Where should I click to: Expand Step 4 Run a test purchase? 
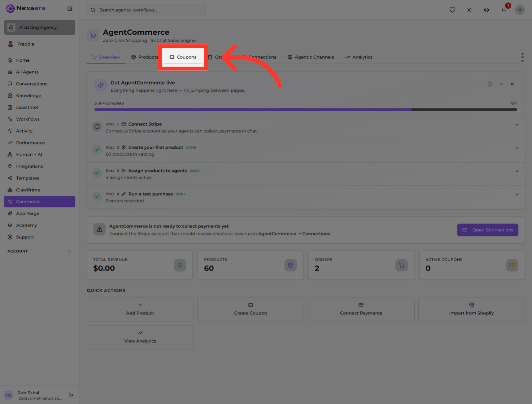tap(517, 194)
